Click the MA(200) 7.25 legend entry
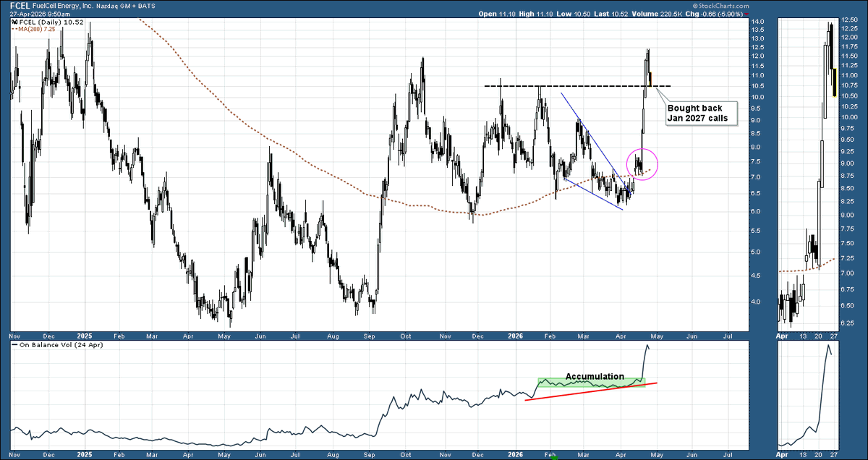This screenshot has height=460, width=868. click(38, 30)
